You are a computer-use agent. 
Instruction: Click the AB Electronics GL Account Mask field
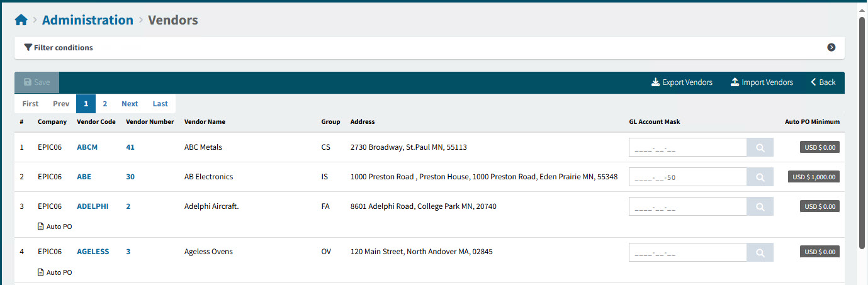[687, 177]
